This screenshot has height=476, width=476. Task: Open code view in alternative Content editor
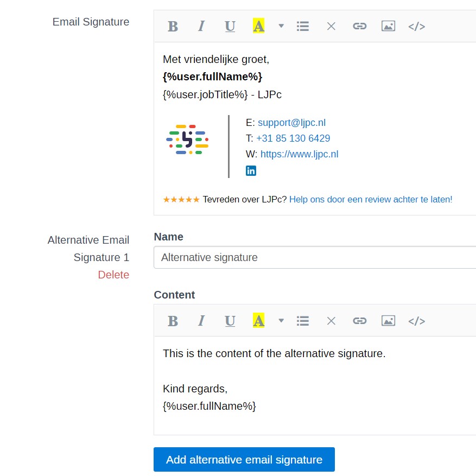tap(416, 321)
